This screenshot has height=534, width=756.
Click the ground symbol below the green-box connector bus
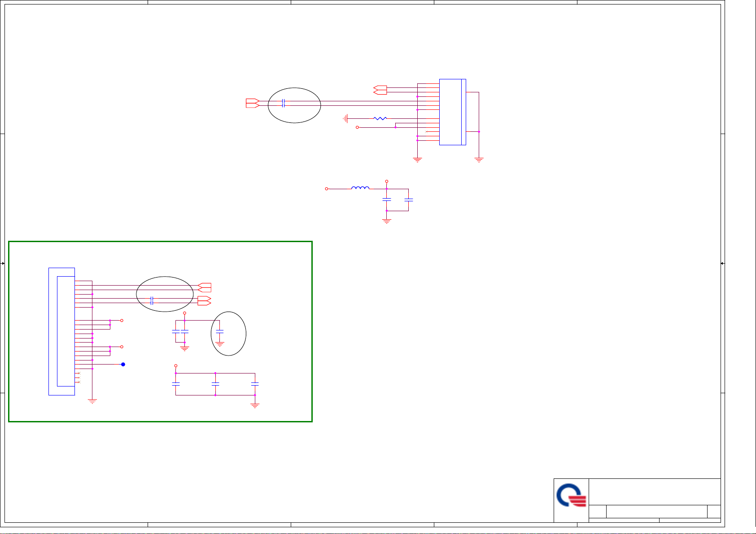click(92, 402)
